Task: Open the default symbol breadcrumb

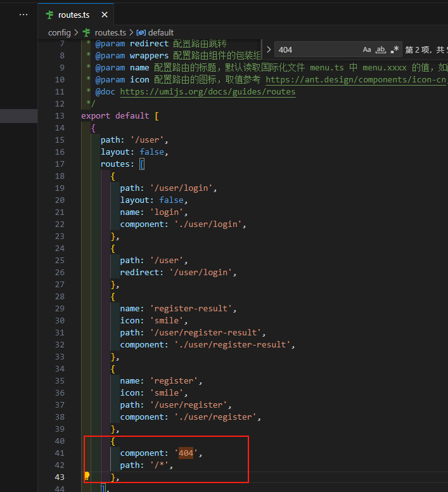Action: pyautogui.click(x=161, y=32)
